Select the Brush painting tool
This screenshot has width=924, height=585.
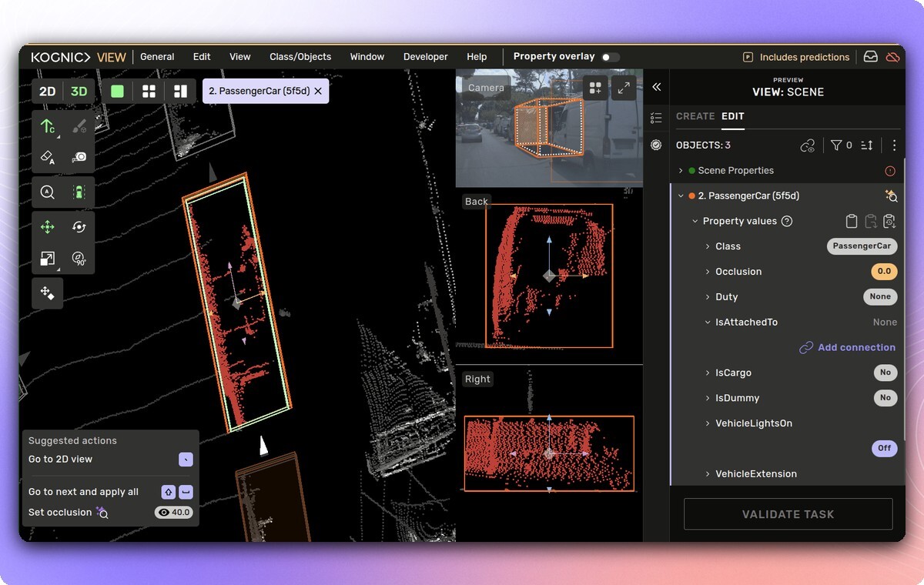point(80,125)
